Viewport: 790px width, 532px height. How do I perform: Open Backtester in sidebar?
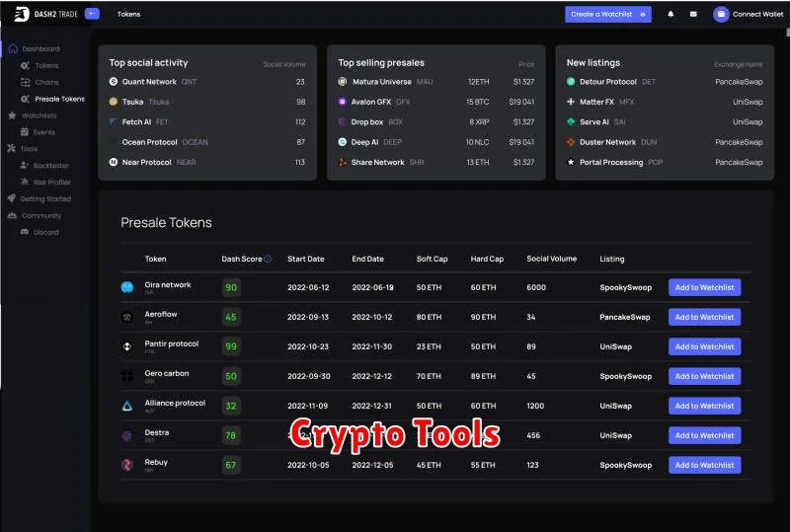click(x=44, y=165)
